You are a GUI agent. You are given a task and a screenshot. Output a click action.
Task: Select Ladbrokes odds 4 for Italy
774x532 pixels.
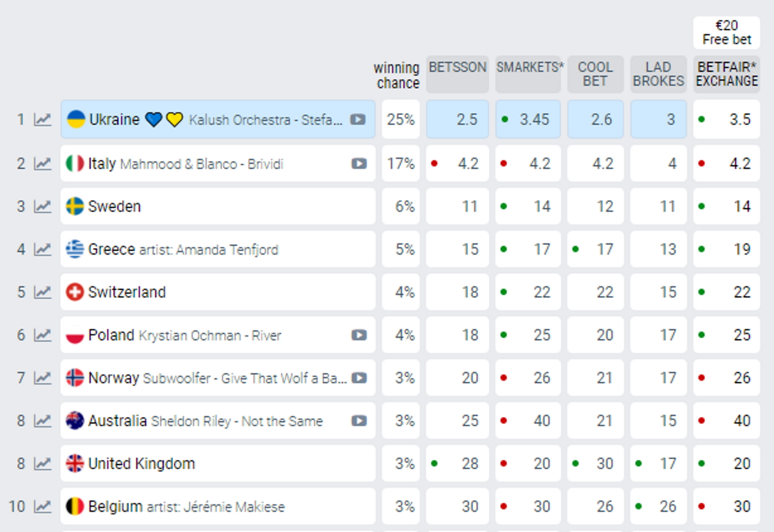point(658,164)
